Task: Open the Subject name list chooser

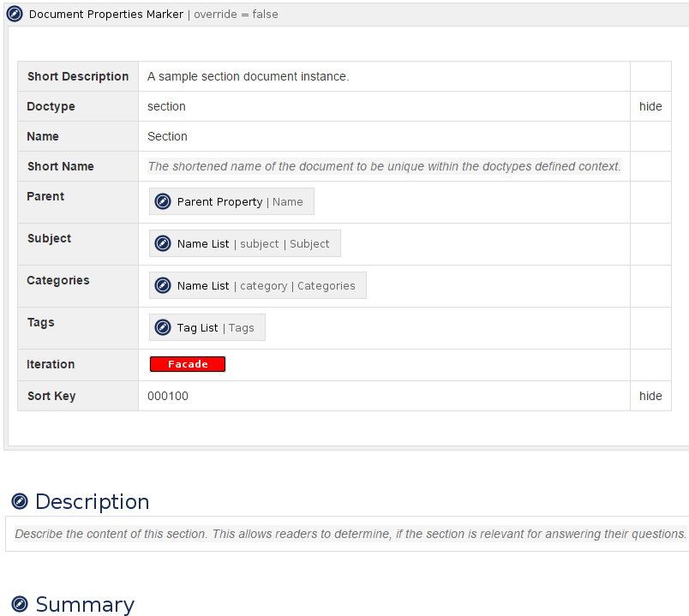Action: (244, 243)
